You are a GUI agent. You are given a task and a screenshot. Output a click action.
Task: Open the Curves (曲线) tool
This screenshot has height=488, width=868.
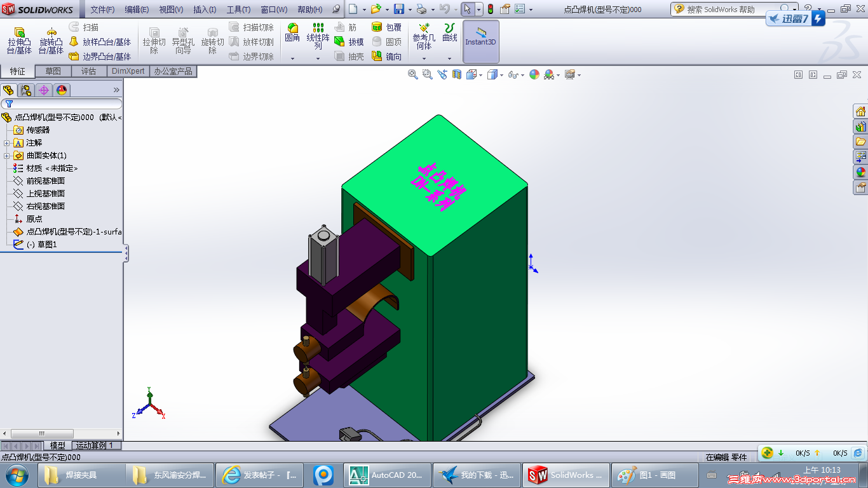pos(450,33)
